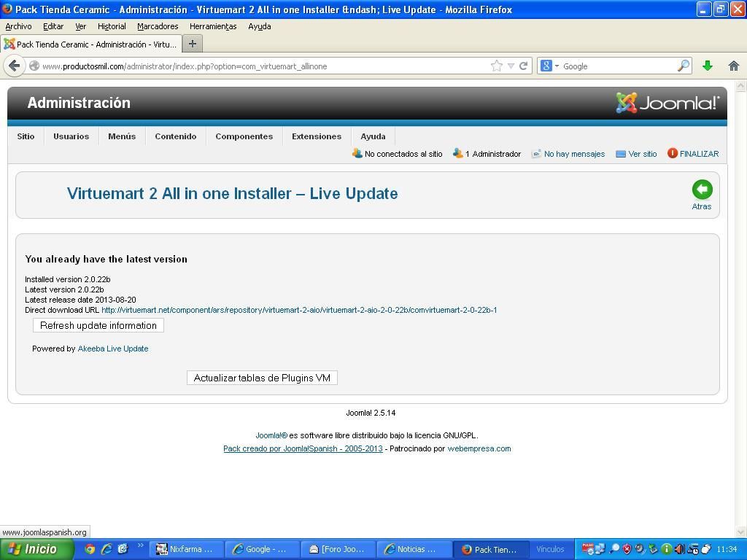Image resolution: width=747 pixels, height=560 pixels.
Task: Click the Refresh update information button
Action: point(98,325)
